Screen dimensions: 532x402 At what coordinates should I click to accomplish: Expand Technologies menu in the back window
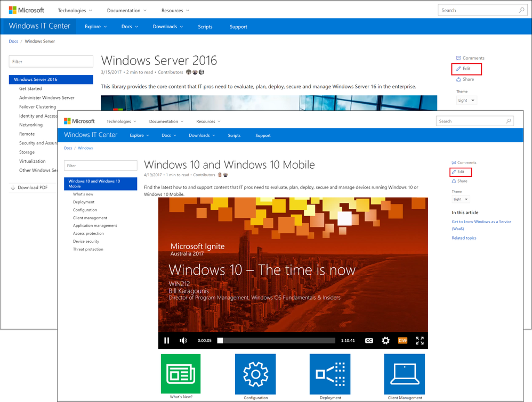point(75,11)
